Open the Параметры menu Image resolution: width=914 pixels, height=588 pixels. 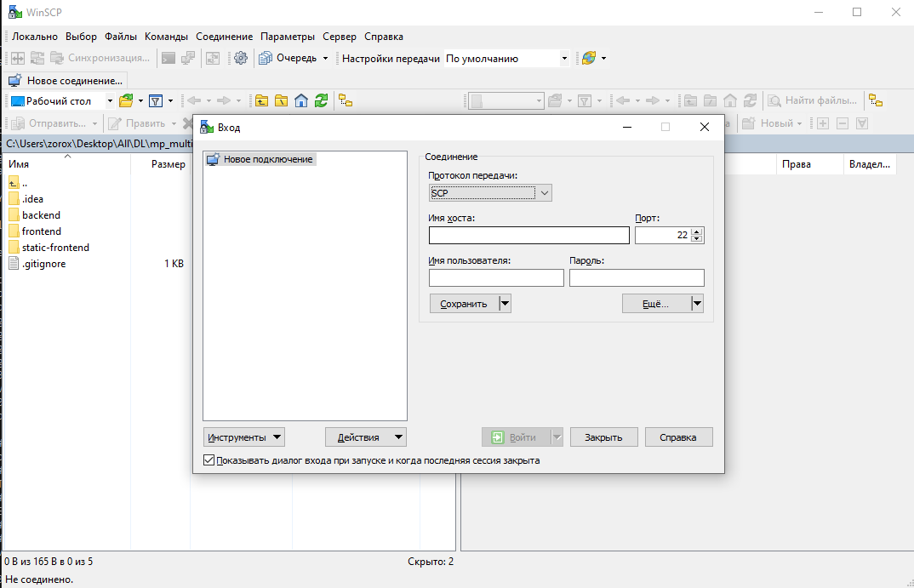(x=288, y=36)
